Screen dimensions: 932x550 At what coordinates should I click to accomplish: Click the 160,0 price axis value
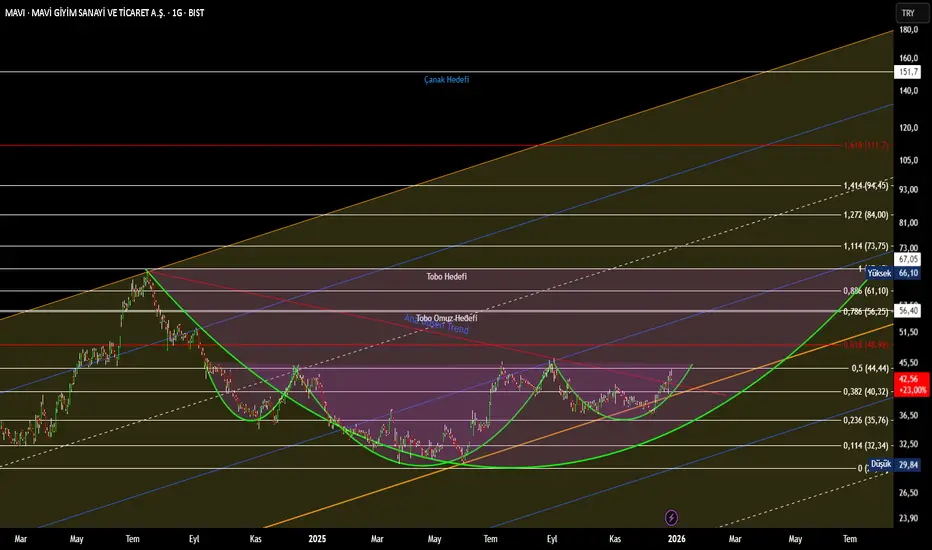908,58
